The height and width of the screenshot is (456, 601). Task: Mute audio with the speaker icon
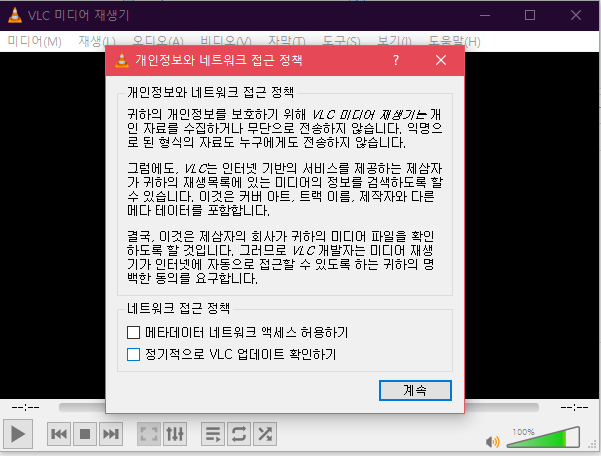tap(493, 441)
